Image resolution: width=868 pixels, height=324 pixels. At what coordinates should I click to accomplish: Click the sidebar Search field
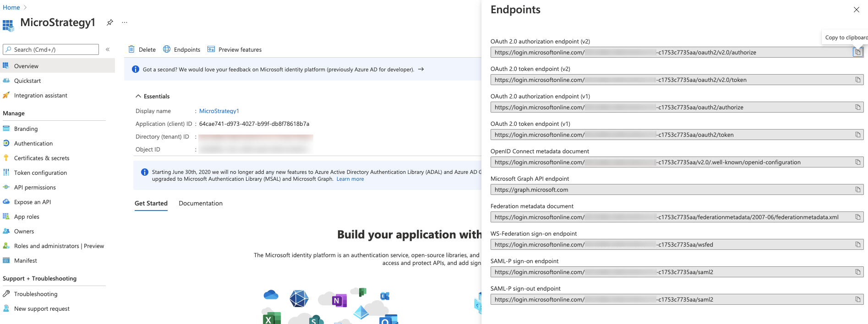51,49
